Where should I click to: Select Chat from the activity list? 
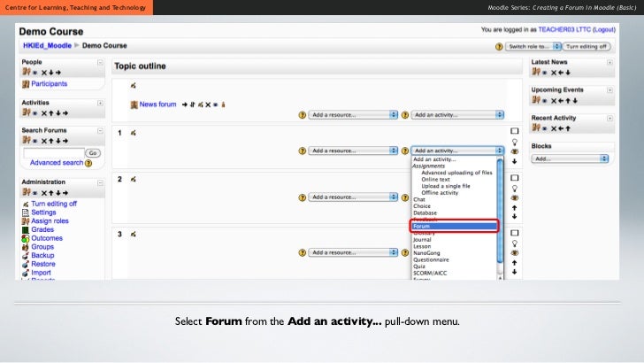coord(419,199)
